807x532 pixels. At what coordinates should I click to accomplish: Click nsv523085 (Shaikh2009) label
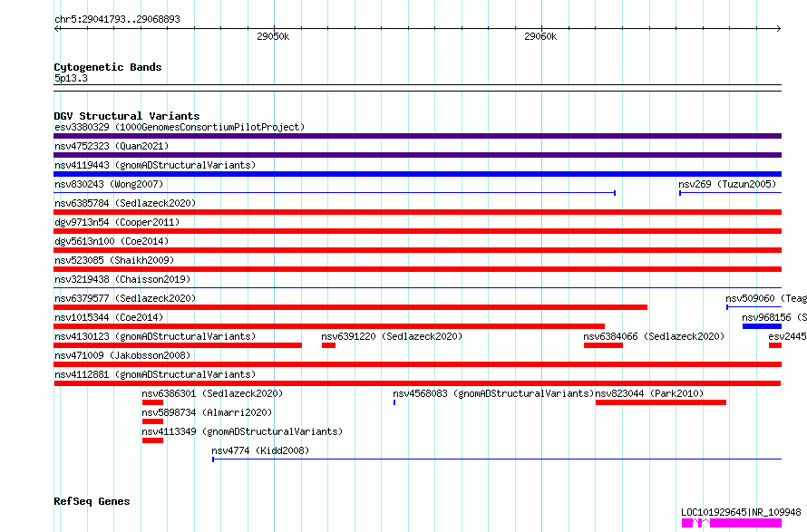114,260
